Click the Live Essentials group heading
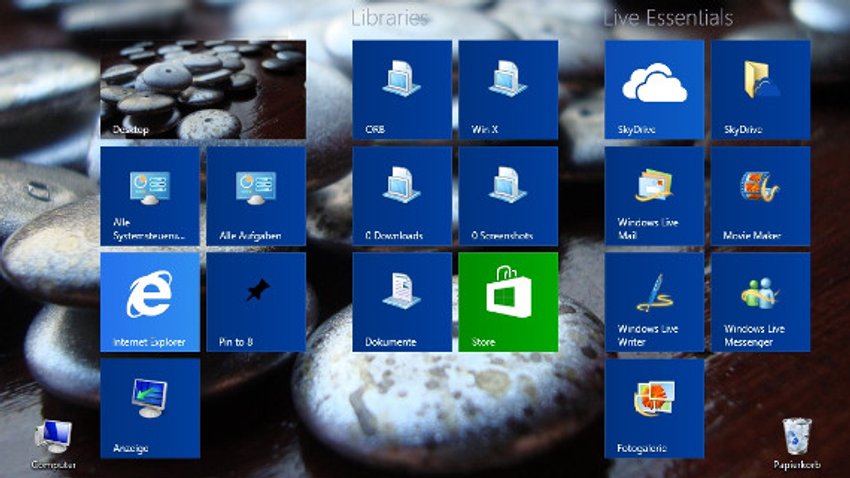Viewport: 850px width, 478px height. point(668,18)
